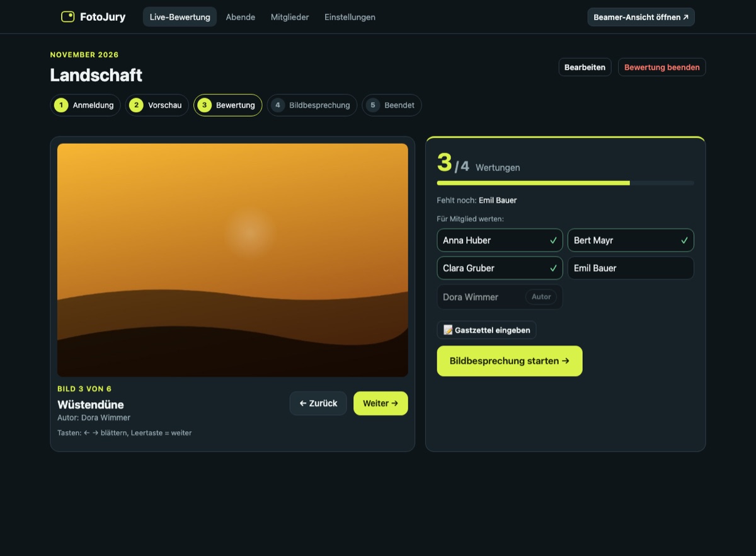The image size is (756, 556).
Task: End the session with Bewertung beenden
Action: (x=661, y=67)
